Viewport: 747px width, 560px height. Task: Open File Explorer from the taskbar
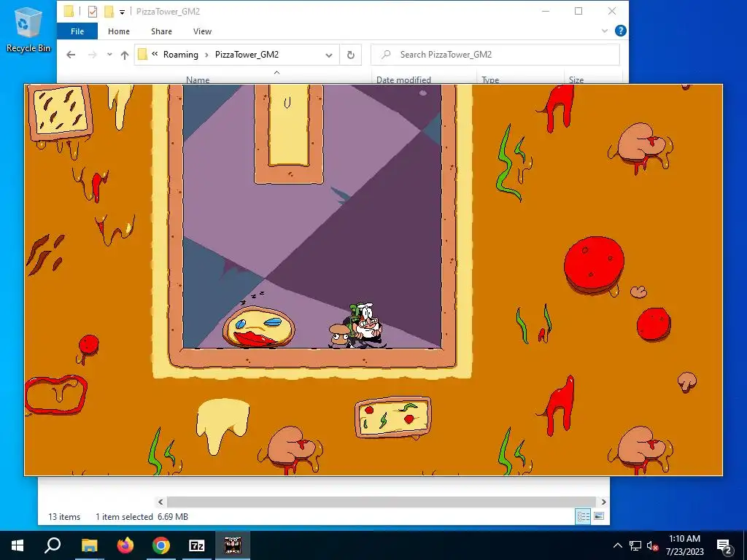(89, 545)
